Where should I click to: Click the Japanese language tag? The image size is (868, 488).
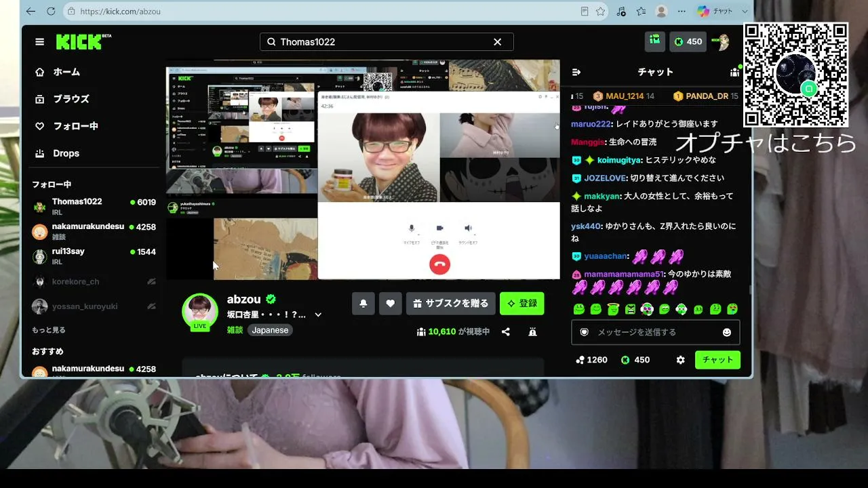click(270, 330)
